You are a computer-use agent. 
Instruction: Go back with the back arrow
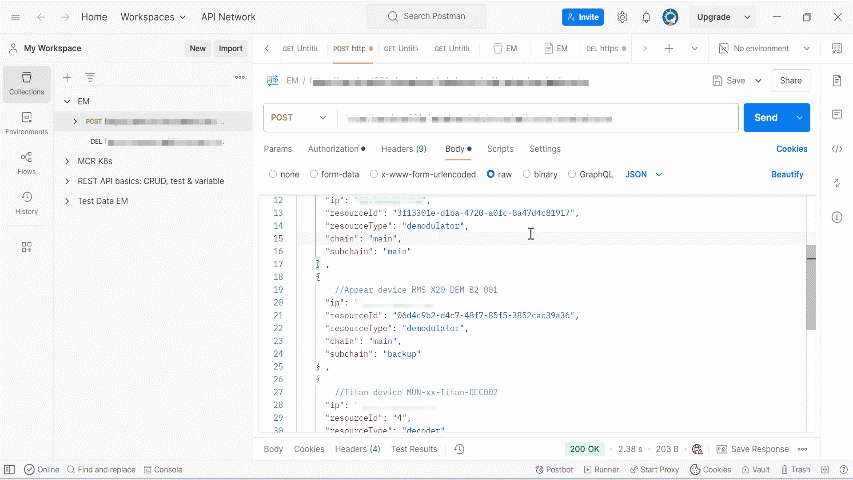(41, 17)
